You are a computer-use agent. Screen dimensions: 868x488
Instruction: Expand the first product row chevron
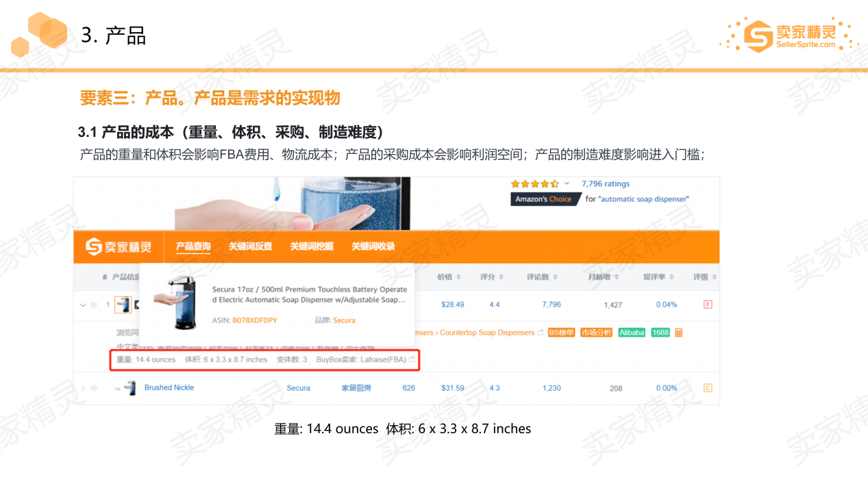[x=82, y=305]
